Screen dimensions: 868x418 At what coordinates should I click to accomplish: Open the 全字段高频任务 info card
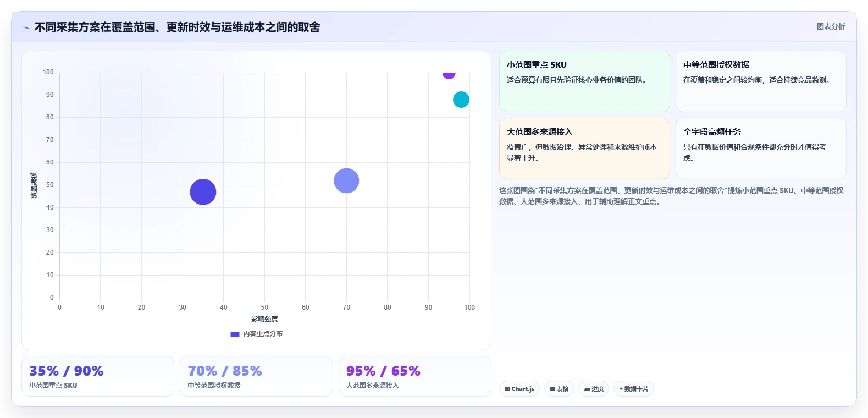pos(761,148)
